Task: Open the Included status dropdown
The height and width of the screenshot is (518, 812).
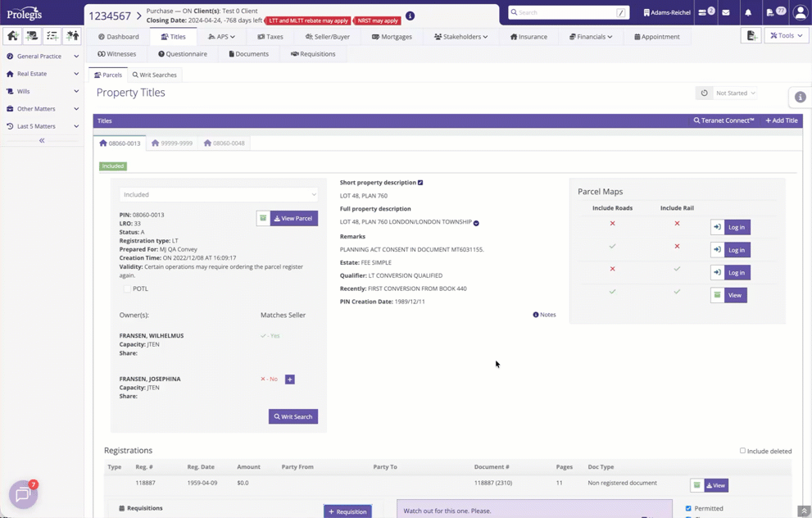Action: coord(219,195)
